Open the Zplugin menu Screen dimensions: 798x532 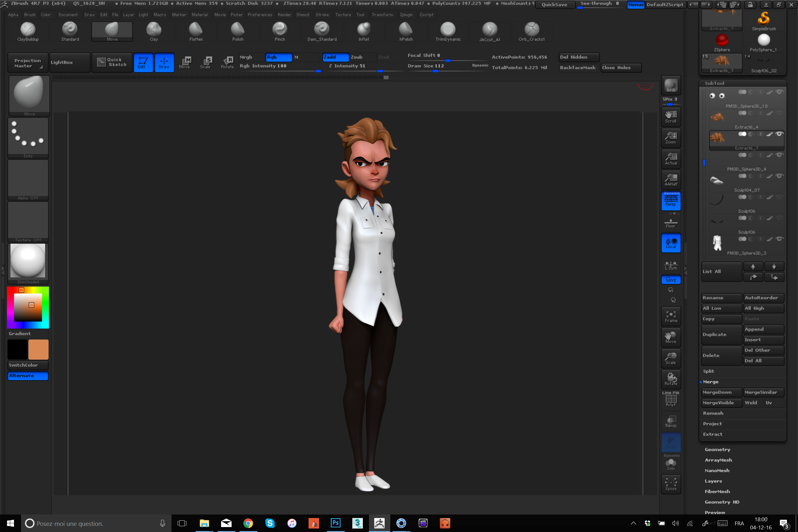coord(406,15)
